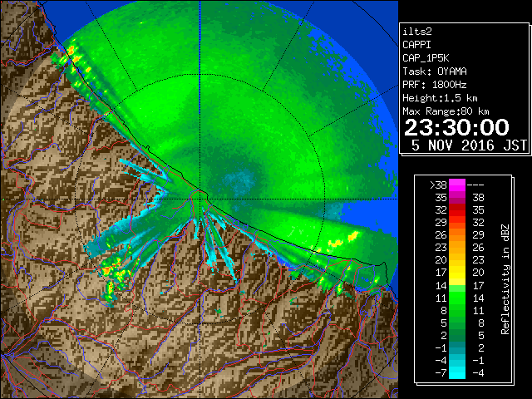Image resolution: width=532 pixels, height=399 pixels.
Task: Click the 'CAP_1P5K' text
Action: tap(426, 58)
